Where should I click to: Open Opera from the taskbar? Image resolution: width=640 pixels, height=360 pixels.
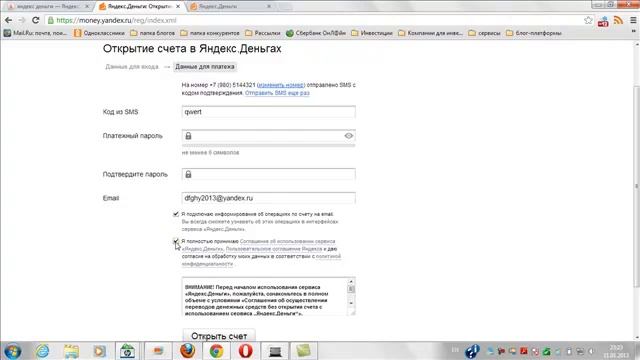pyautogui.click(x=245, y=351)
